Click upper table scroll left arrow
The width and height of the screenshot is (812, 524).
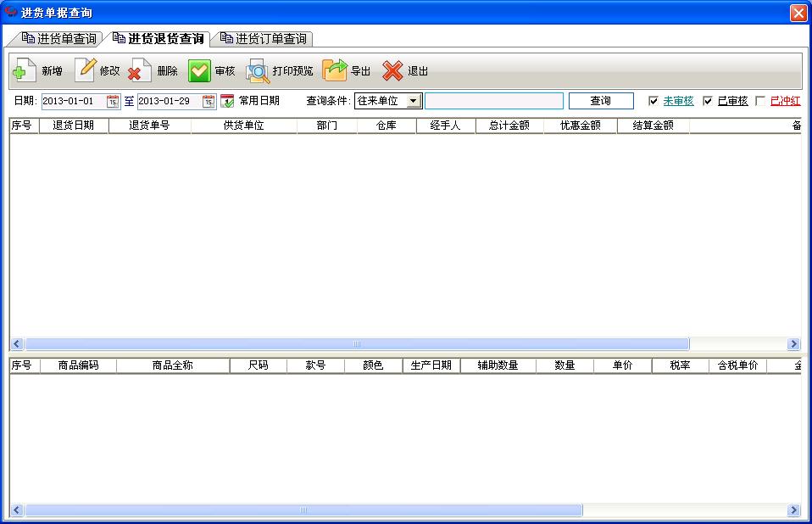coord(17,343)
